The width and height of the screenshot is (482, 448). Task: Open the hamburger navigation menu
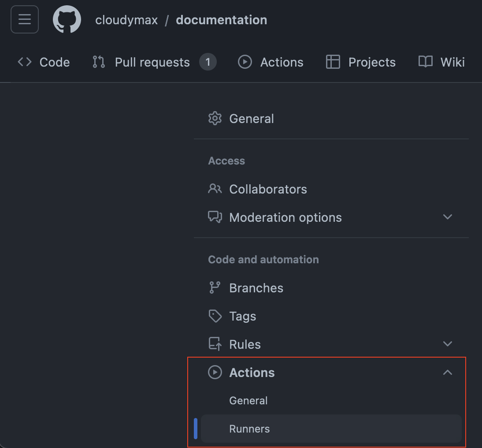click(25, 20)
